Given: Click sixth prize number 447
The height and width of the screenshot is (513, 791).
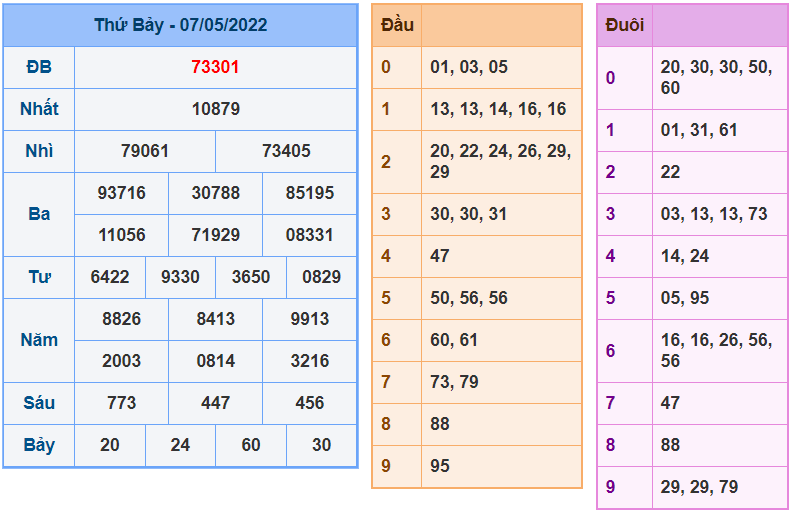Looking at the screenshot, I should click(215, 402).
